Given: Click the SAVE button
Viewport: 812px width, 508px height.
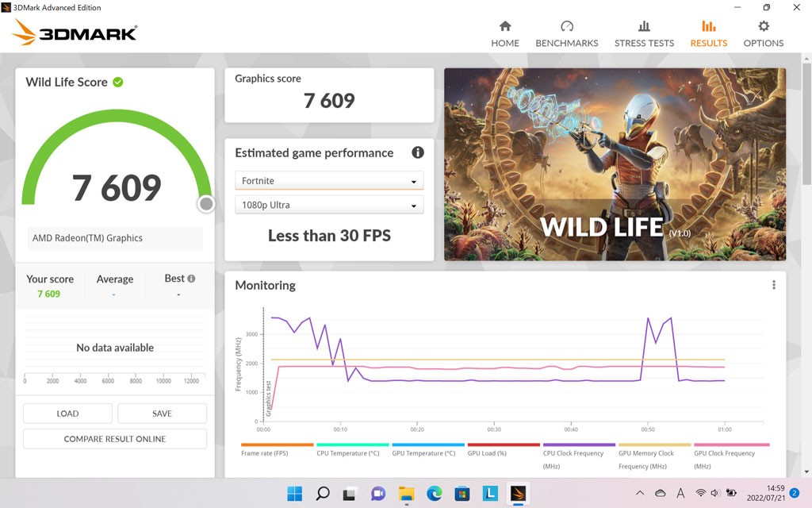Looking at the screenshot, I should click(x=162, y=414).
